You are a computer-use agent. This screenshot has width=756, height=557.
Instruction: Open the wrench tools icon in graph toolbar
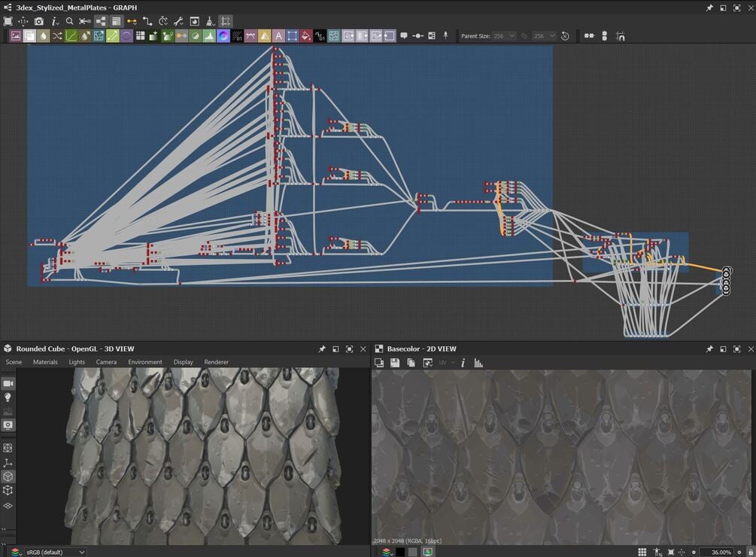pyautogui.click(x=179, y=22)
